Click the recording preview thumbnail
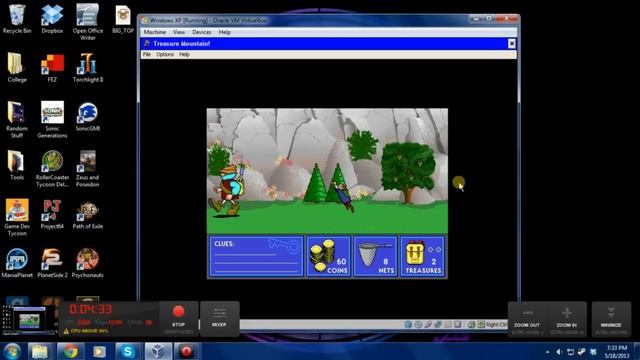 pos(29,320)
